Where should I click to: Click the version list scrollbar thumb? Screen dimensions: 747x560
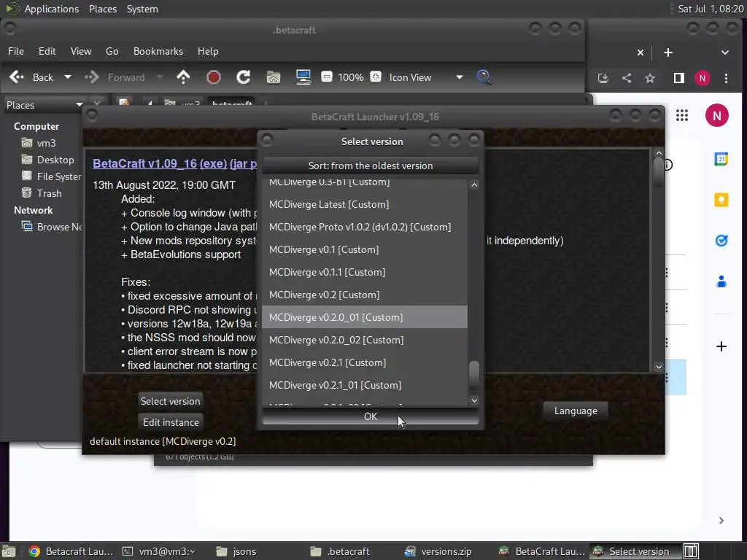point(474,374)
